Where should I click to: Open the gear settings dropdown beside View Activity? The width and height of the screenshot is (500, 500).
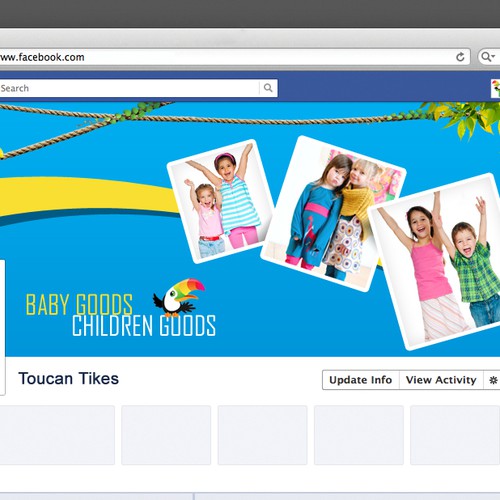(493, 380)
